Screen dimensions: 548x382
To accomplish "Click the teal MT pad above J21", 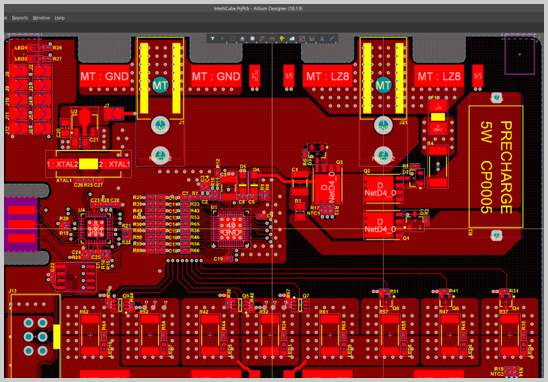I will coord(383,85).
